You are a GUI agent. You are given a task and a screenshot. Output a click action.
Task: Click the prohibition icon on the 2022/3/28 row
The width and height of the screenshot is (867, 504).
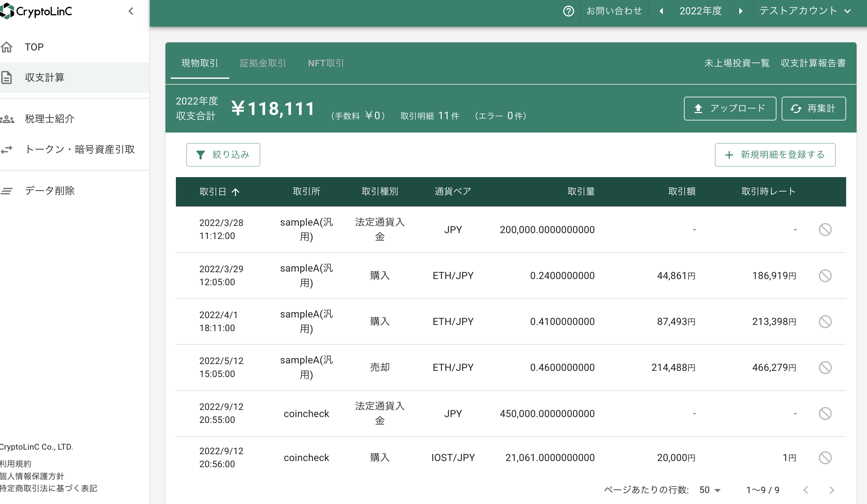tap(825, 230)
